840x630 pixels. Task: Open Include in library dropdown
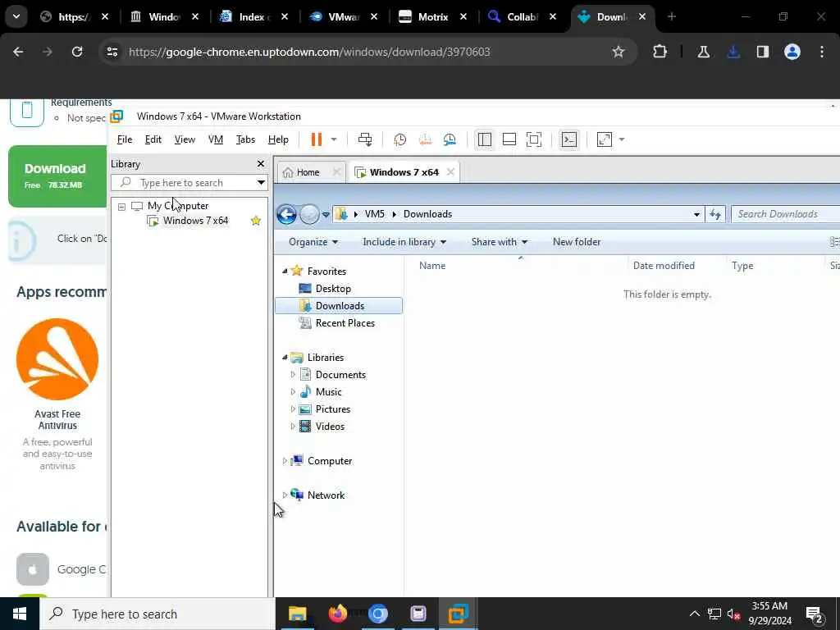(404, 242)
